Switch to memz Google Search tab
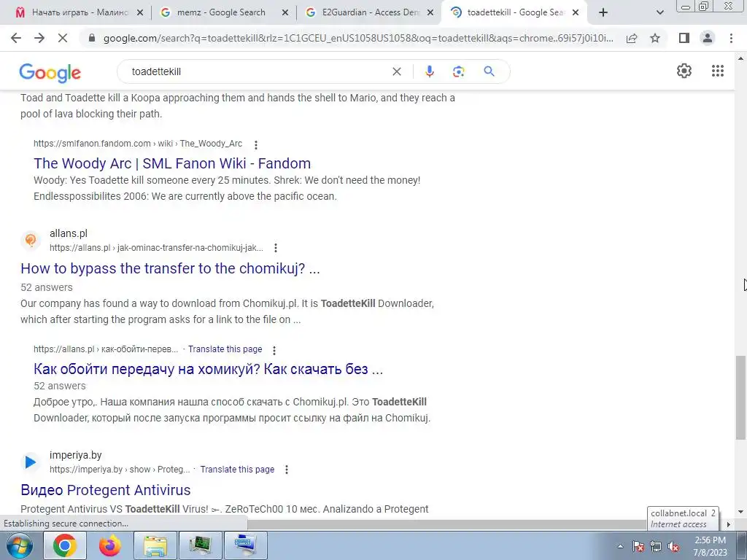This screenshot has height=560, width=747. tap(220, 13)
